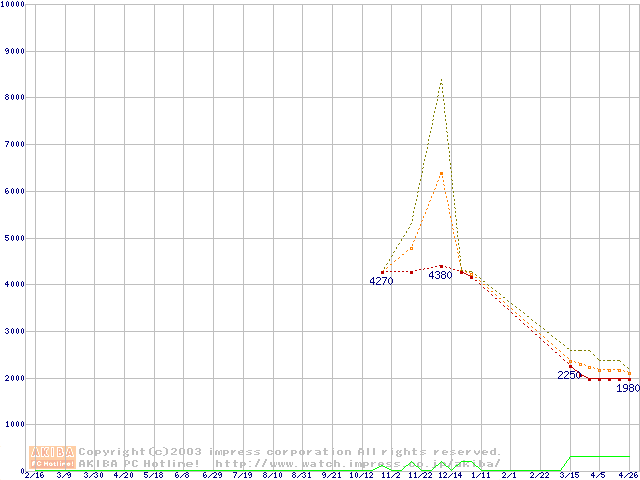Click the orange data point at 11/22
Screen dimensions: 640x480
[x=412, y=248]
